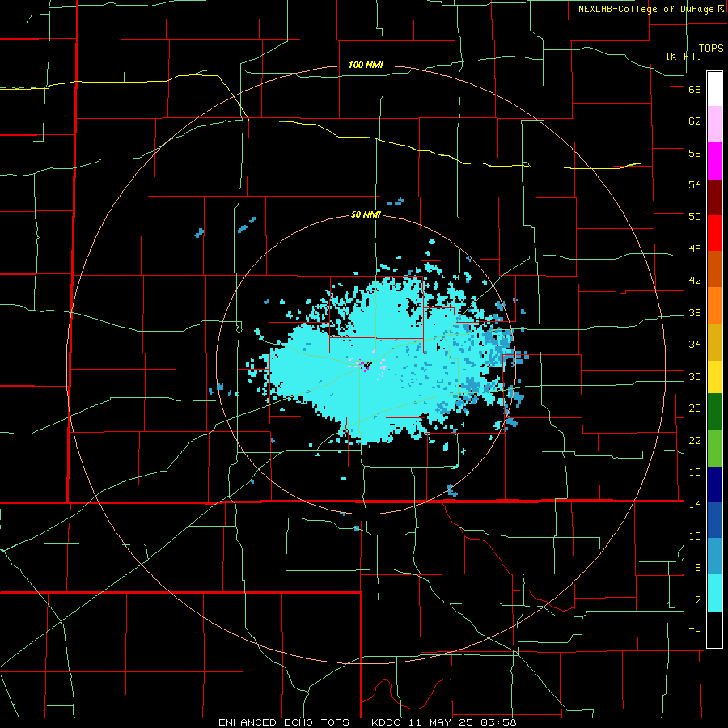Click the cyan 10 kft legend swatch
This screenshot has height=728, width=728.
(714, 593)
